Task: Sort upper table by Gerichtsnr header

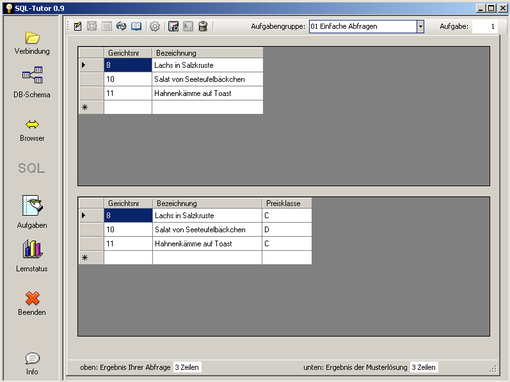Action: click(128, 53)
